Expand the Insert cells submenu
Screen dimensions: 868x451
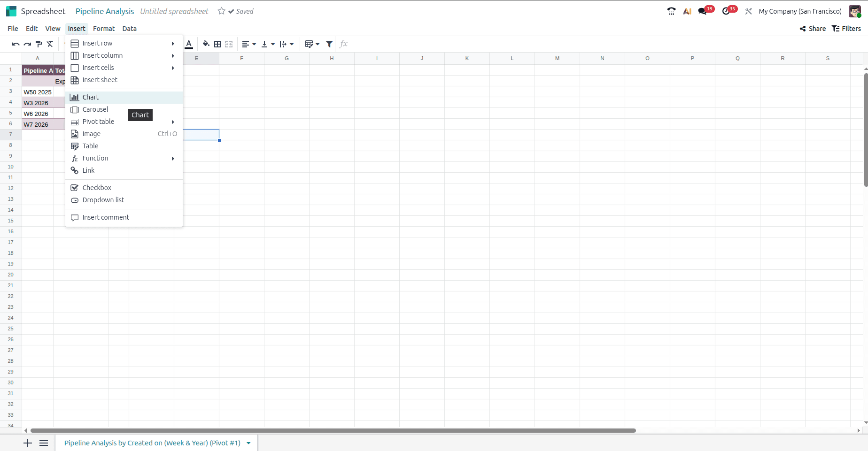[124, 68]
